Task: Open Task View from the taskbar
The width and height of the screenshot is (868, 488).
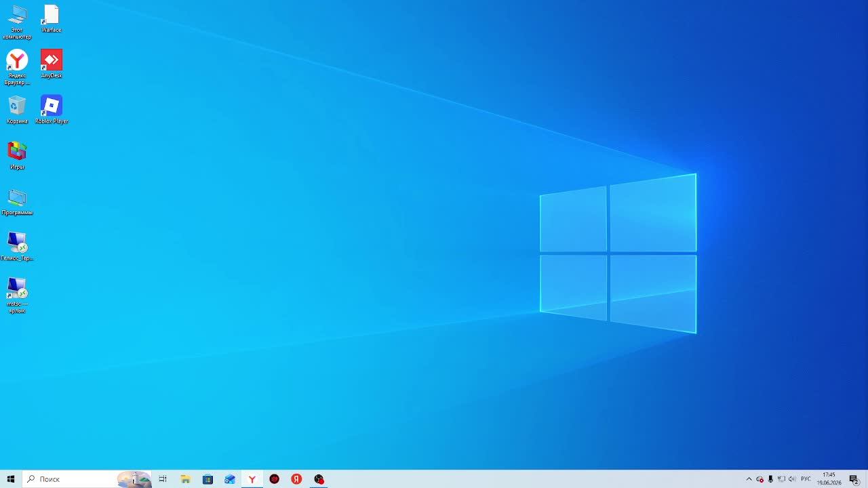Action: click(163, 479)
